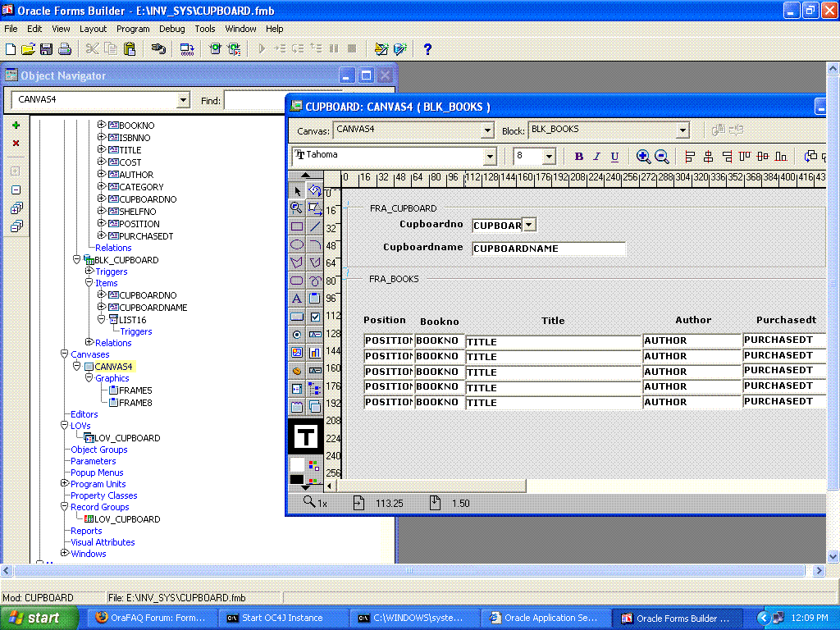840x630 pixels.
Task: Click the Zoom Out magnifier icon
Action: click(x=662, y=157)
